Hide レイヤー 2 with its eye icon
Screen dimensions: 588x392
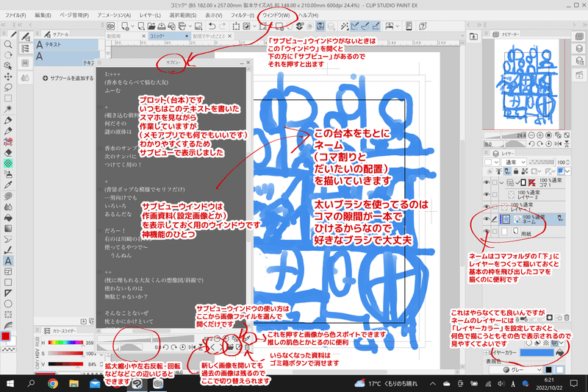(x=487, y=195)
